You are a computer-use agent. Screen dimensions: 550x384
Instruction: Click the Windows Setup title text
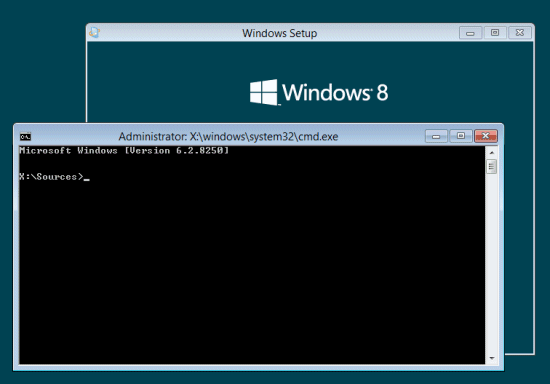[280, 33]
